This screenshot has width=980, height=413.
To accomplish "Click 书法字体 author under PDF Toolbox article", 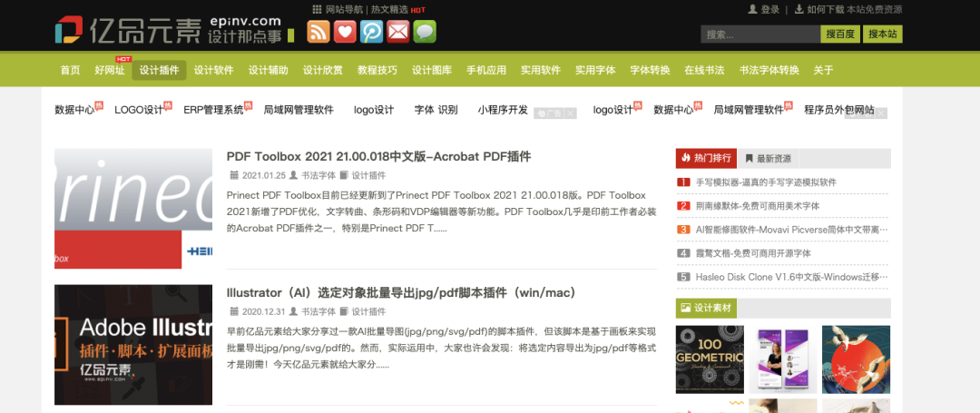I will (x=318, y=175).
